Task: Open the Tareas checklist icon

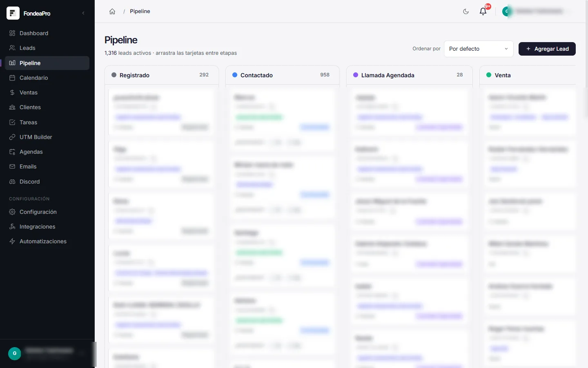Action: (x=12, y=122)
